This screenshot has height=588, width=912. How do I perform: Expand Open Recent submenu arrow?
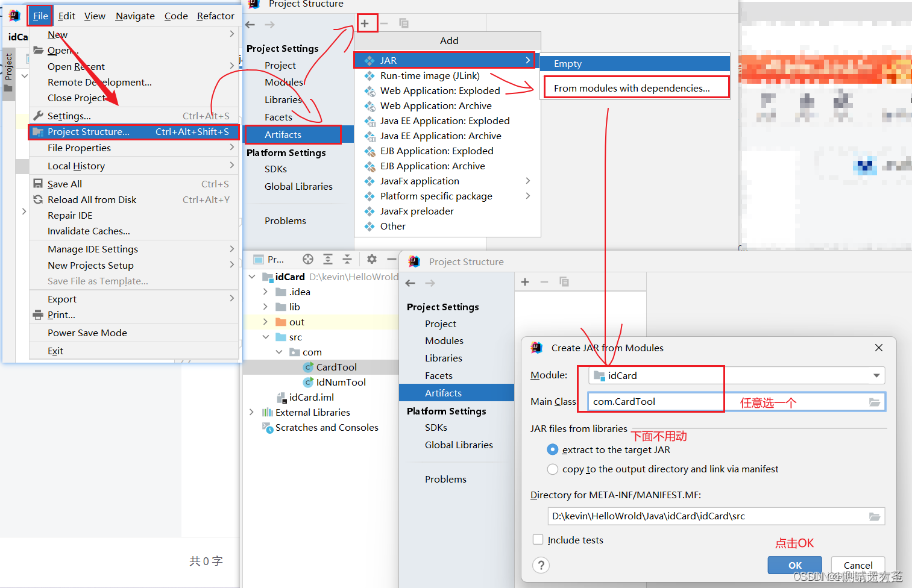click(x=232, y=66)
